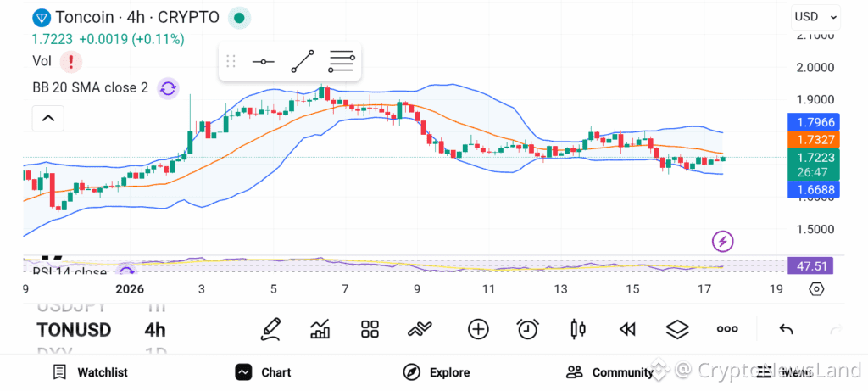Select the multi-line levels drawing tool
Image resolution: width=868 pixels, height=391 pixels.
(x=341, y=61)
